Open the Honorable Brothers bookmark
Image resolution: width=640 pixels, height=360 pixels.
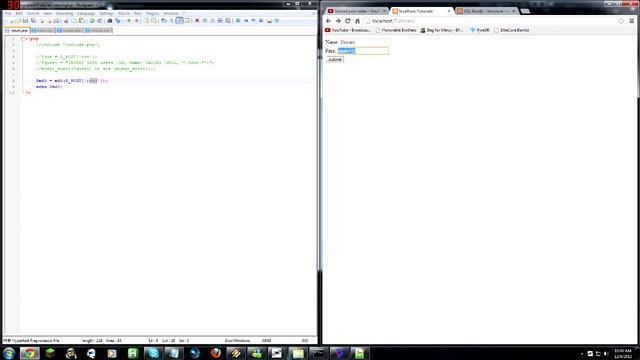point(396,30)
